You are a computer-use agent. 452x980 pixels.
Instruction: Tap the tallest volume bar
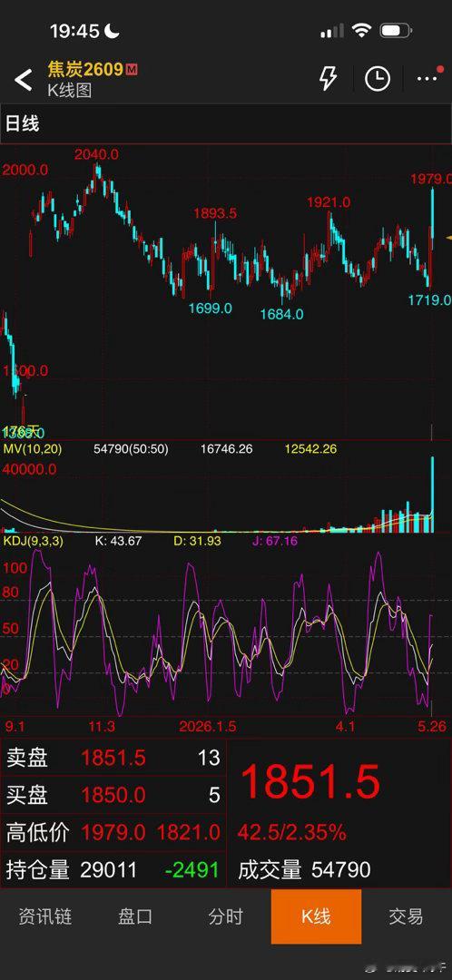(431, 495)
